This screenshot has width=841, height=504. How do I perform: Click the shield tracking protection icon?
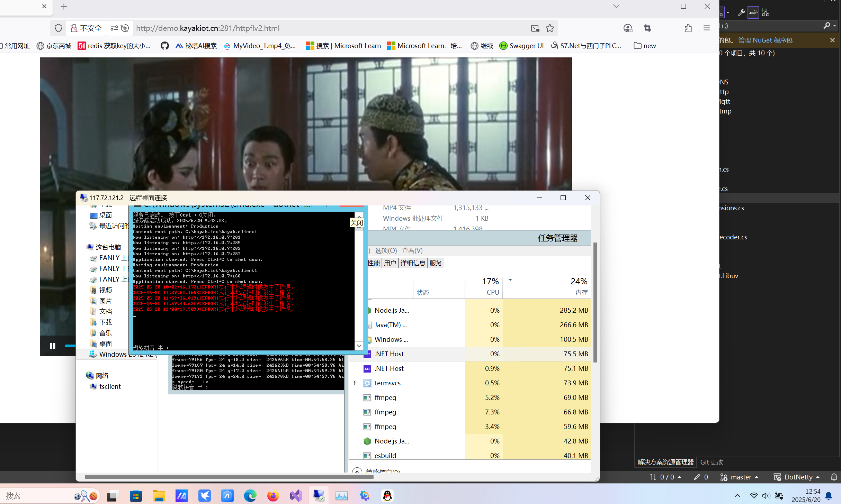(x=59, y=28)
